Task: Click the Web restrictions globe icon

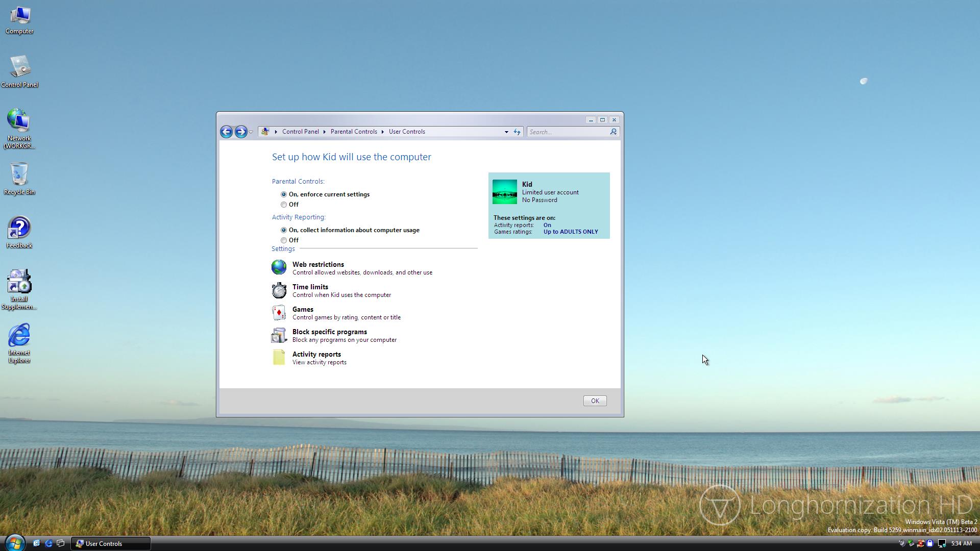Action: pyautogui.click(x=279, y=267)
